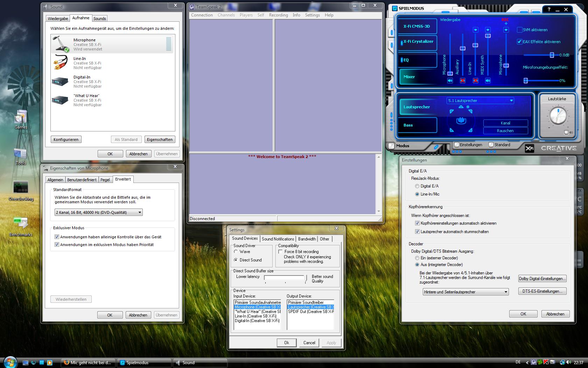Expand the Line-In channel options arrow

point(475,30)
